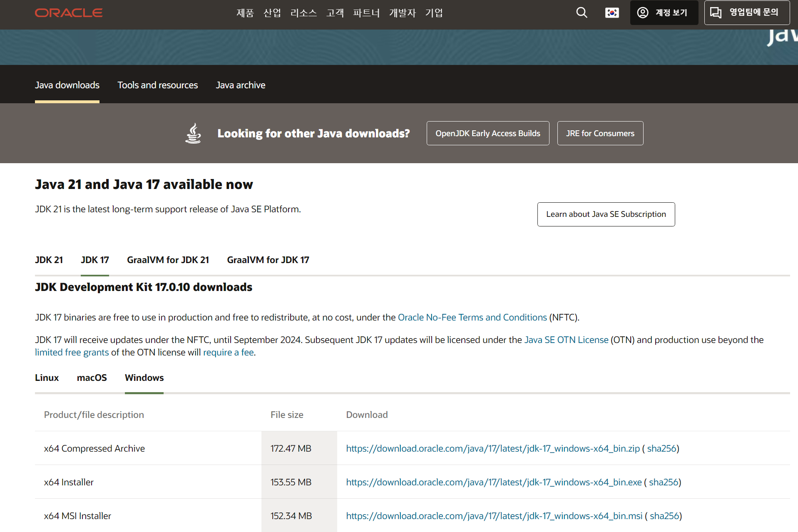This screenshot has width=798, height=532.
Task: Select the Java downloads tab
Action: (x=67, y=85)
